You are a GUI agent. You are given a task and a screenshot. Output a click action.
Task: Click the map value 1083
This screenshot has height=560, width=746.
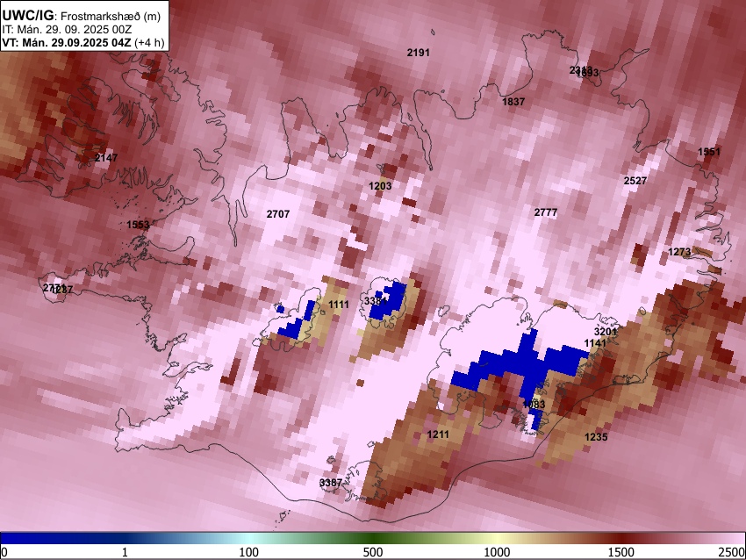pyautogui.click(x=534, y=405)
